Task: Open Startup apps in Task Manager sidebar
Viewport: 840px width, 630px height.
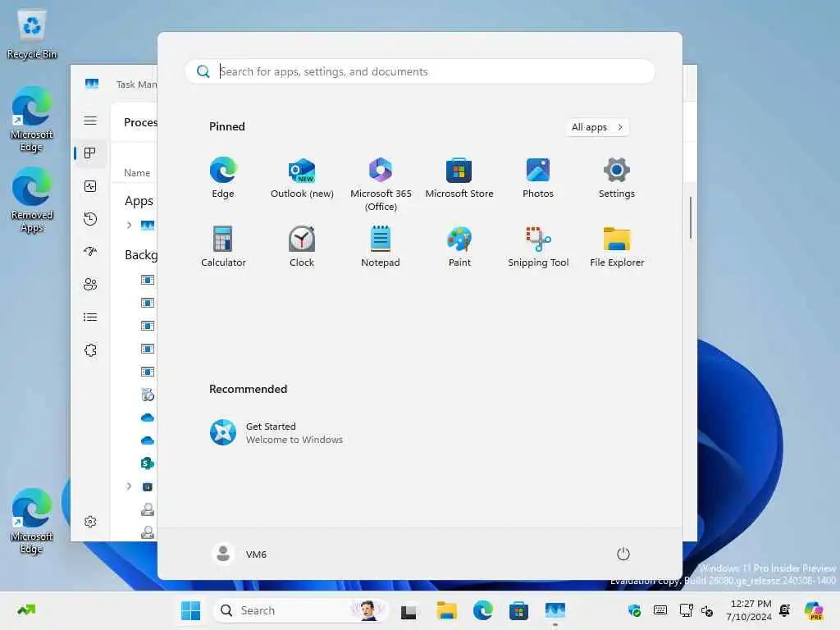Action: coord(90,251)
